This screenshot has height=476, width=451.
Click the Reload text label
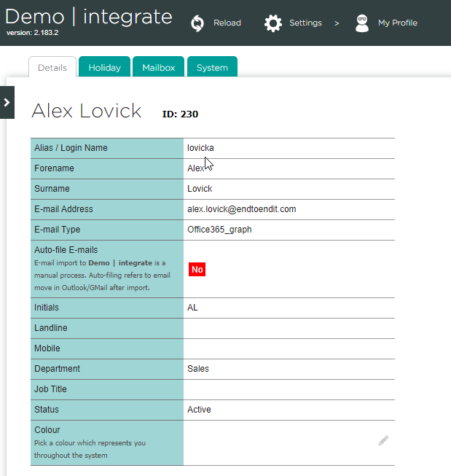[x=227, y=23]
